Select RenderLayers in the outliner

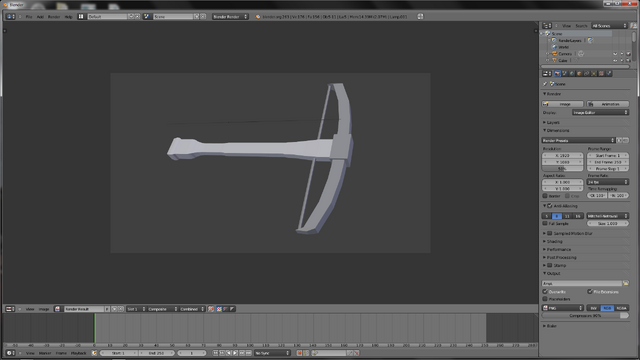[569, 40]
